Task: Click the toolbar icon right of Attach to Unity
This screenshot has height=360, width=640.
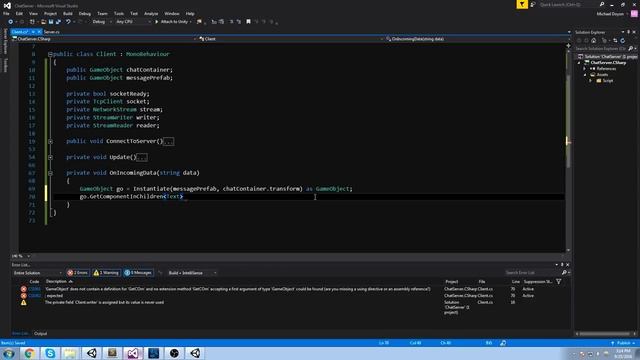Action: pos(199,22)
